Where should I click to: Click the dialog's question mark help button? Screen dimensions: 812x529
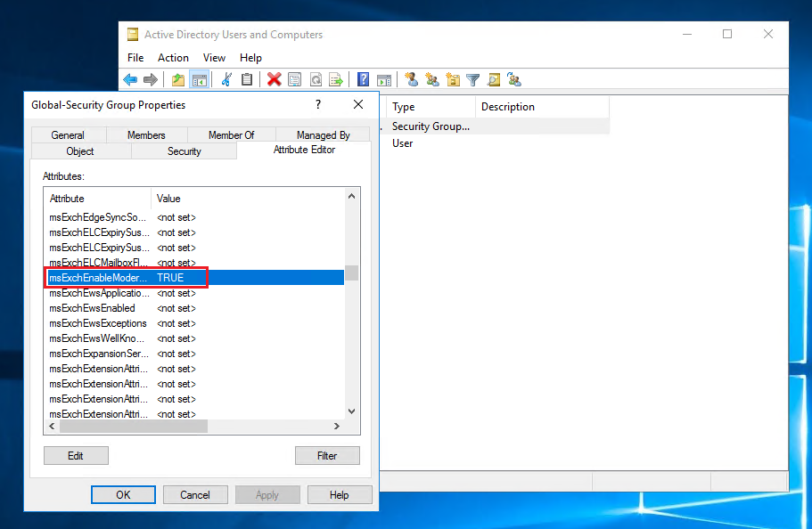coord(318,104)
